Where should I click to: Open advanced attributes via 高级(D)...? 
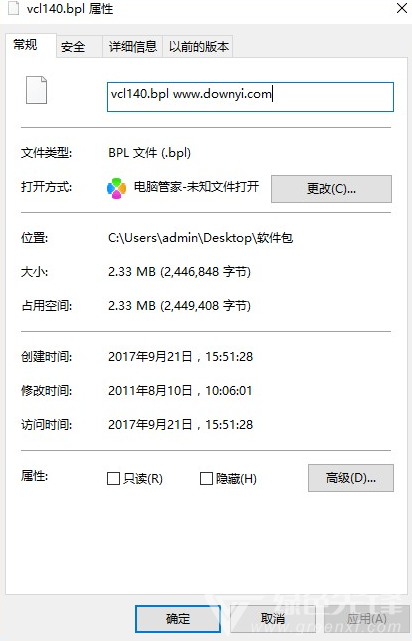tap(351, 477)
